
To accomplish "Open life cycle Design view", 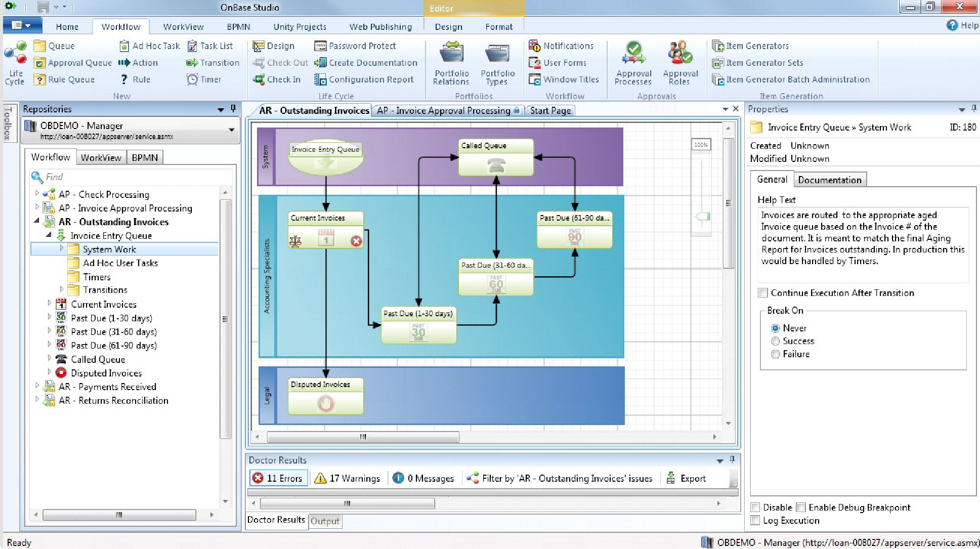I will [274, 46].
